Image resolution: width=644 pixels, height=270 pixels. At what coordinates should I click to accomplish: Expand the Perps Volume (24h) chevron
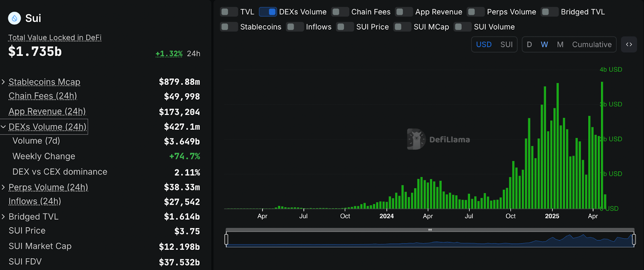point(3,187)
